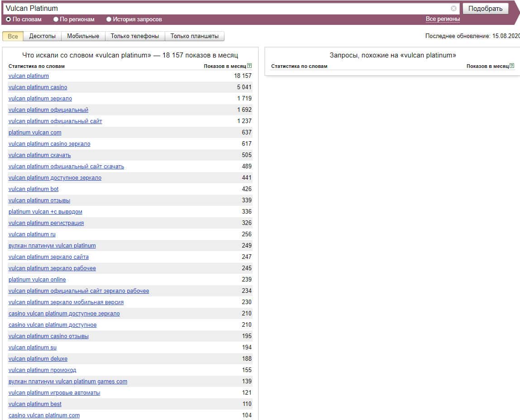
Task: Open the 'vulcan platinum bot' keyword link
Action: point(33,189)
